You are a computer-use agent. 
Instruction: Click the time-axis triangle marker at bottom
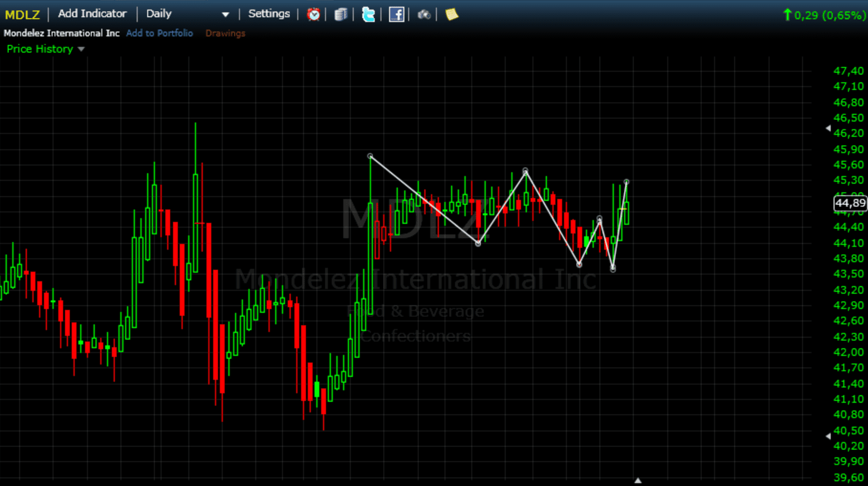pyautogui.click(x=638, y=480)
